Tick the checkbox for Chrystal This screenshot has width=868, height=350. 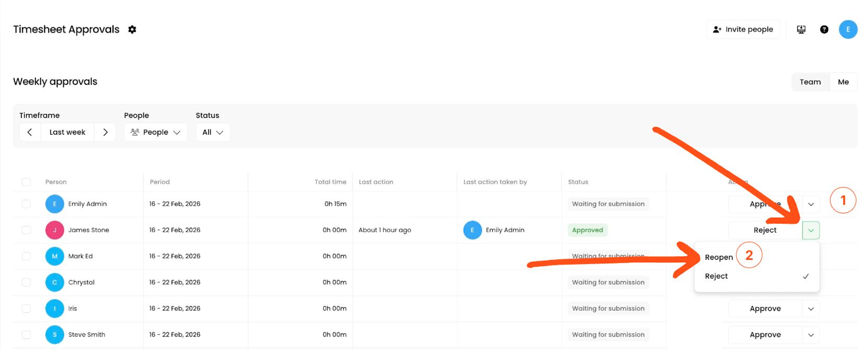pyautogui.click(x=26, y=283)
